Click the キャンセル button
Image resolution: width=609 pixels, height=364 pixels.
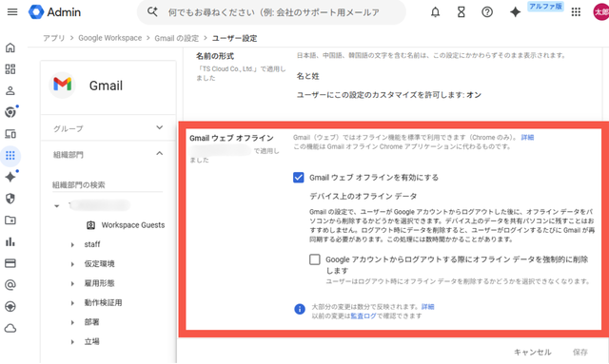click(x=533, y=352)
